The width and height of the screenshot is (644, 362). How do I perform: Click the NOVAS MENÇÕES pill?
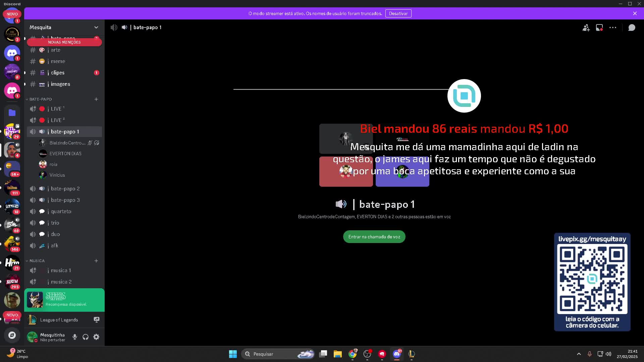[64, 42]
